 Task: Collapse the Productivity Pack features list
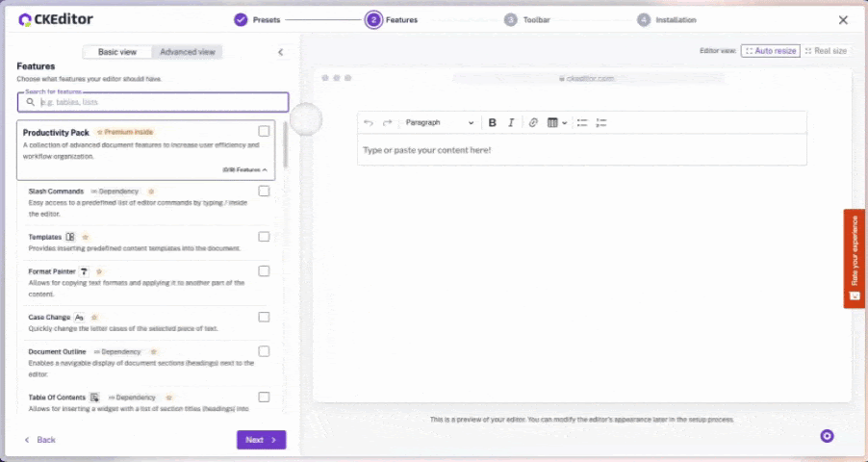245,169
